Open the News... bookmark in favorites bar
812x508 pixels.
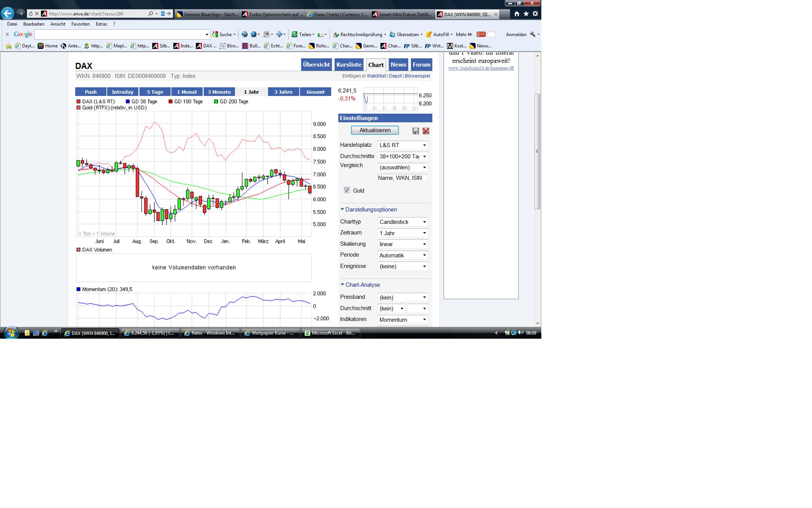pos(480,46)
